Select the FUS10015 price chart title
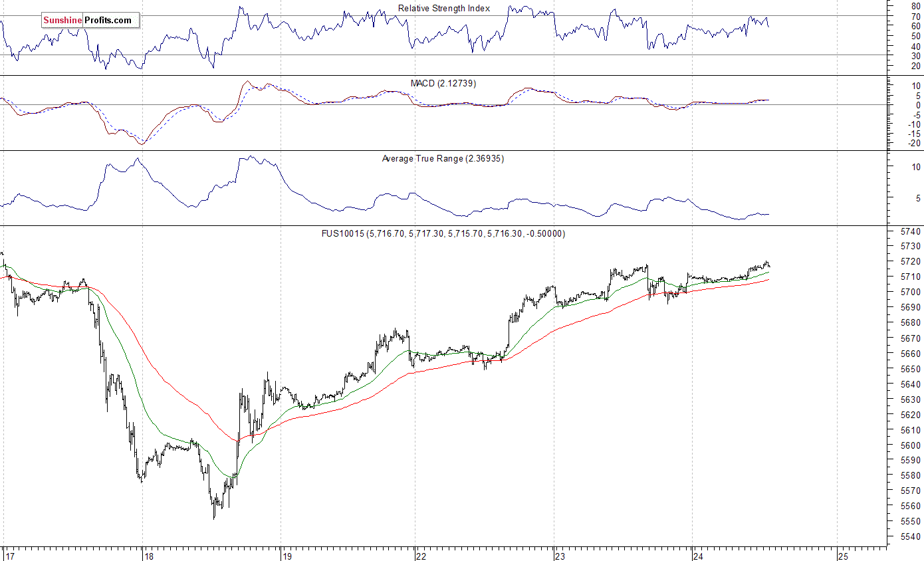This screenshot has height=561, width=924. tap(445, 233)
